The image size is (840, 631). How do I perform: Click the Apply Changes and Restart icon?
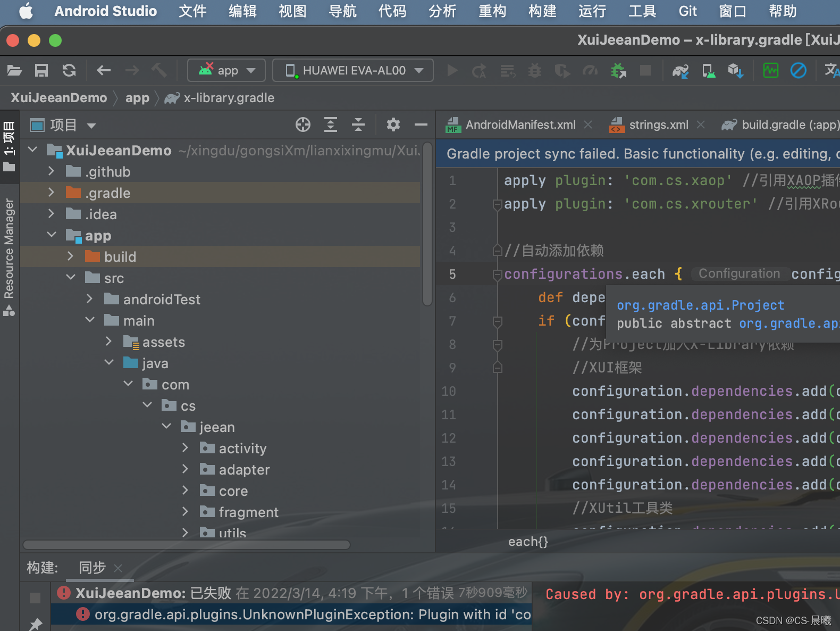[x=479, y=70]
